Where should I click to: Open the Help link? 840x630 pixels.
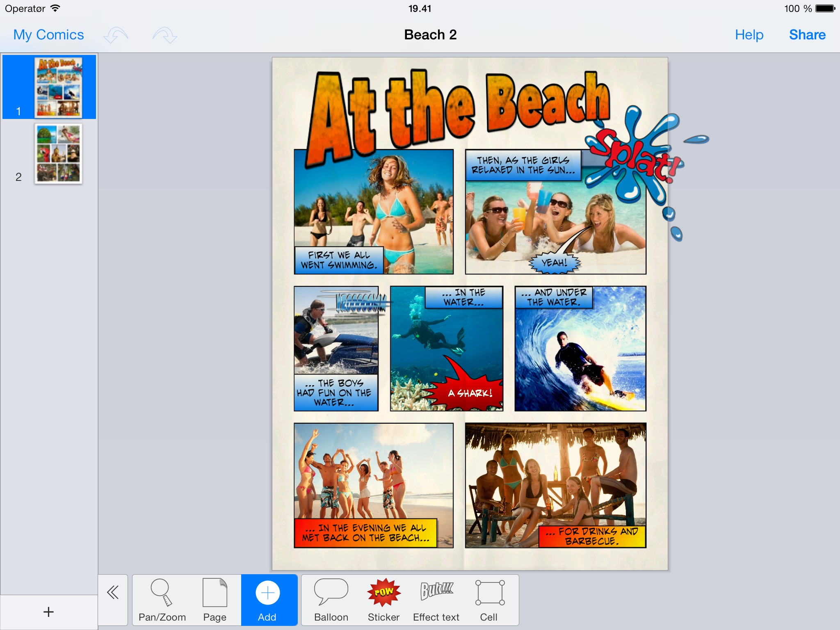[749, 35]
